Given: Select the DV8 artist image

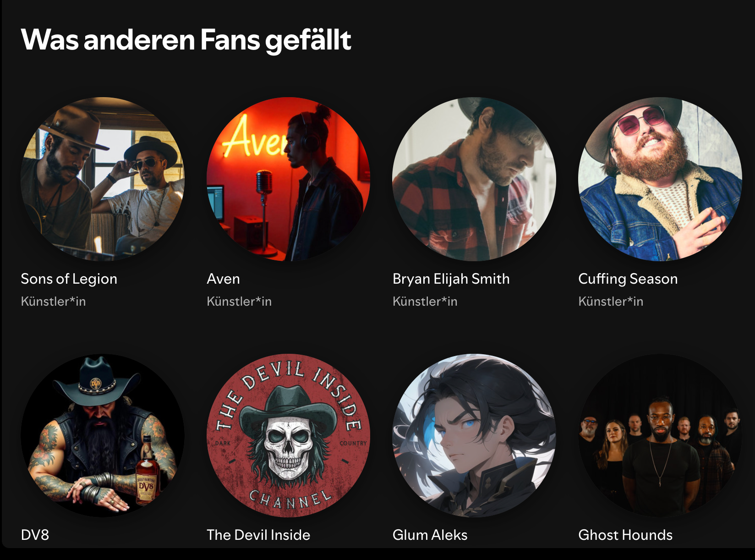Looking at the screenshot, I should [103, 435].
